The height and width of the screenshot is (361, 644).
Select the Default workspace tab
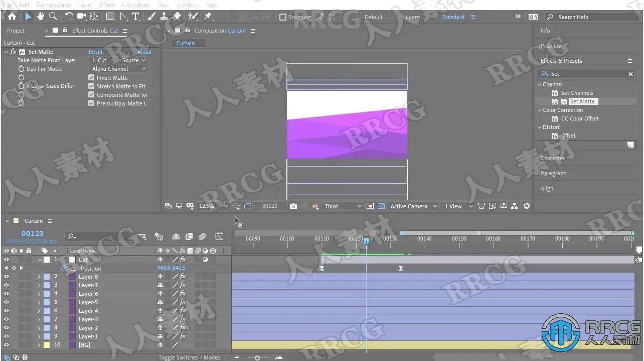[x=374, y=17]
